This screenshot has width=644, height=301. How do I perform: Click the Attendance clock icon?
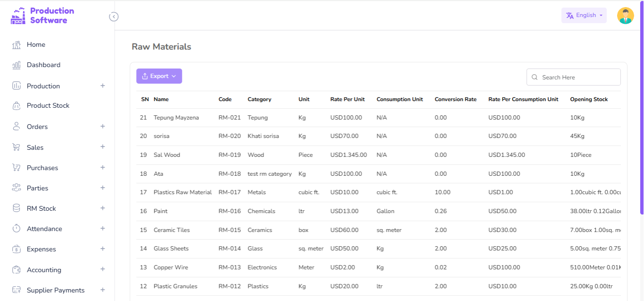click(16, 228)
